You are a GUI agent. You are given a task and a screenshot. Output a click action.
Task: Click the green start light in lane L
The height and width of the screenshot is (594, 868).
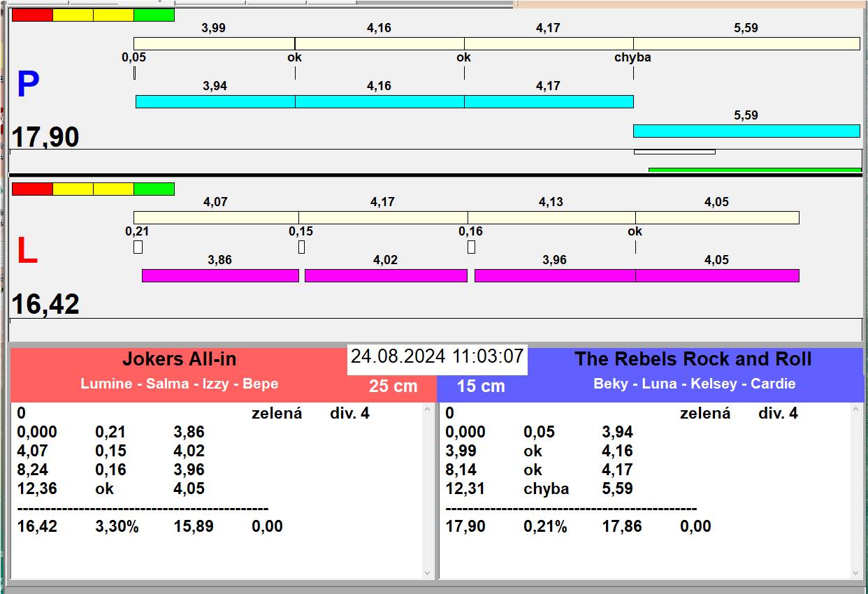154,189
